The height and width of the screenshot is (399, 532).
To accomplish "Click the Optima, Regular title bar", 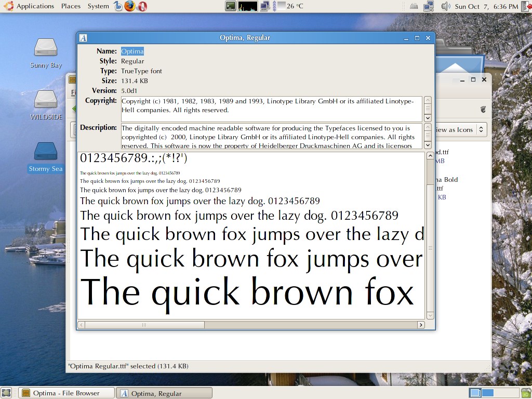I will click(245, 37).
